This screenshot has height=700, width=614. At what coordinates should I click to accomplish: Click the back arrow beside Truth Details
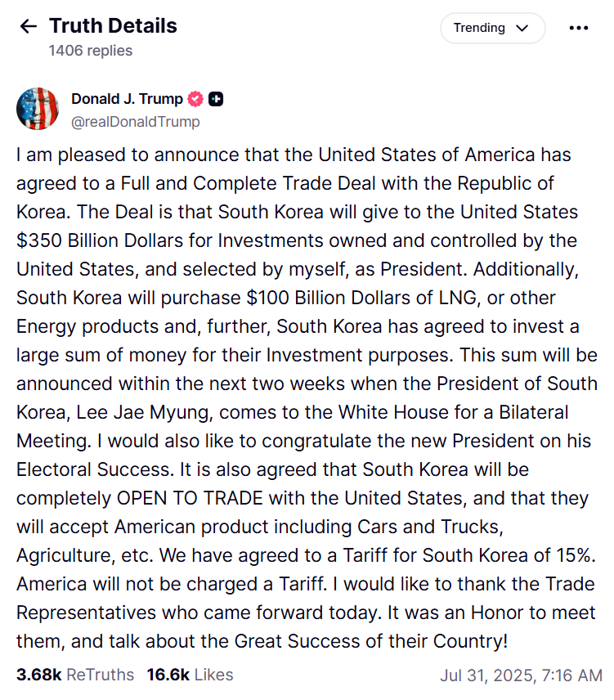pos(29,26)
